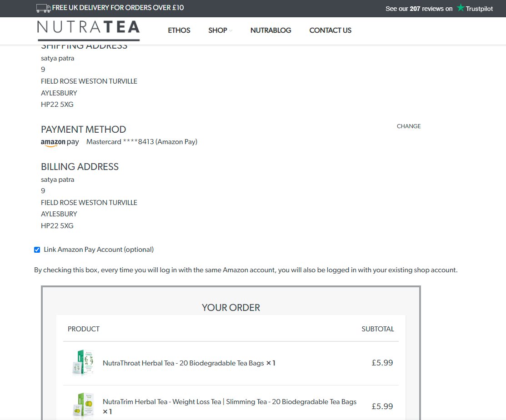
Task: Click FREE UK DELIVERY banner text
Action: pos(118,8)
